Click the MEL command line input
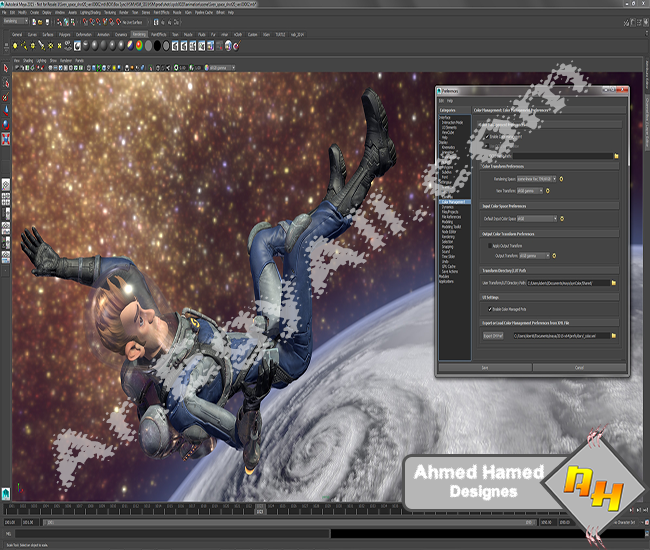The width and height of the screenshot is (650, 550). [x=172, y=534]
